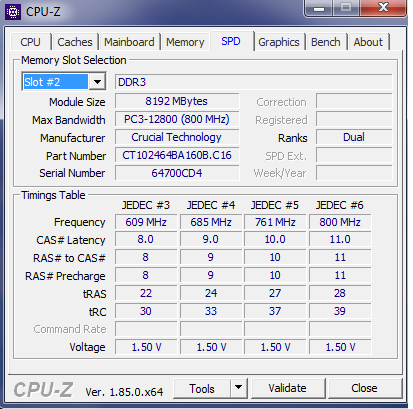Click the empty Registered field

[x=354, y=119]
